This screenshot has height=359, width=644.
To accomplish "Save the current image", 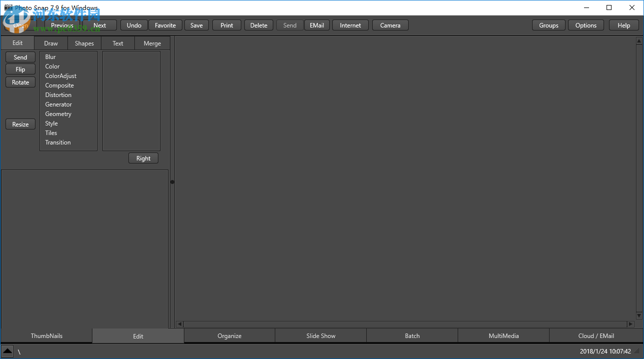I will 197,25.
